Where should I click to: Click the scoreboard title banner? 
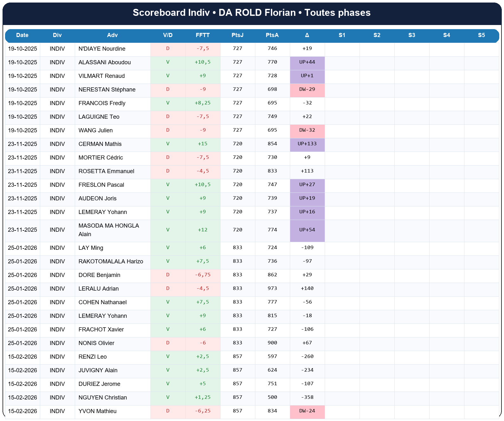(x=252, y=13)
